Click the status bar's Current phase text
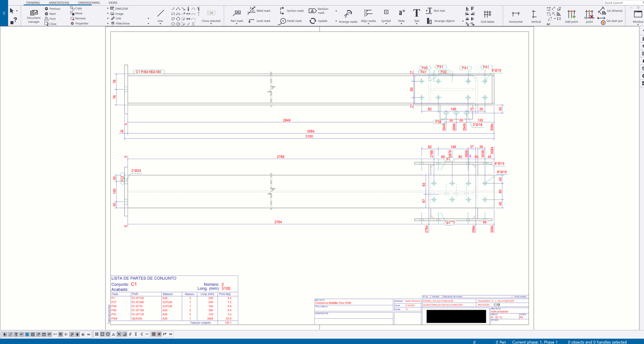 pos(535,342)
